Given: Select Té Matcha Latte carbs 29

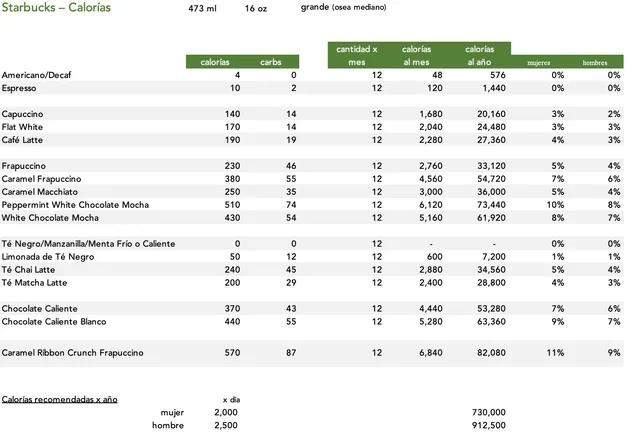Looking at the screenshot, I should (291, 283).
